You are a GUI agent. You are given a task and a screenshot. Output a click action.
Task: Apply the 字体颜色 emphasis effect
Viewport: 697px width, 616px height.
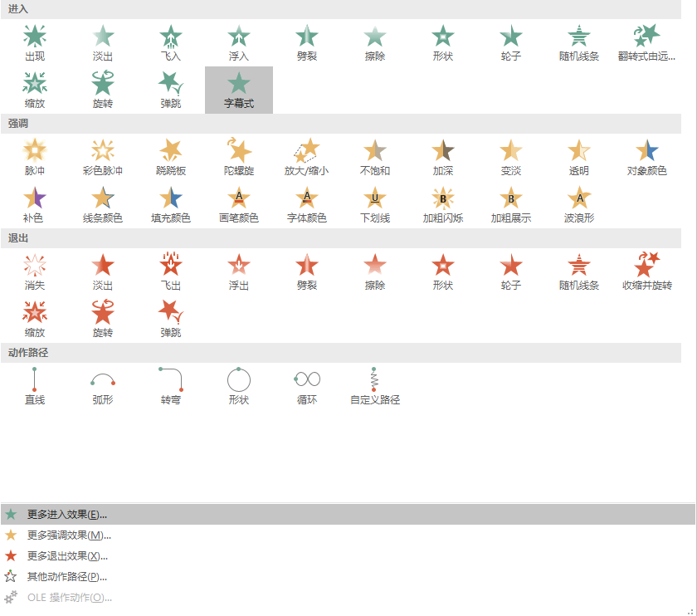tap(307, 204)
